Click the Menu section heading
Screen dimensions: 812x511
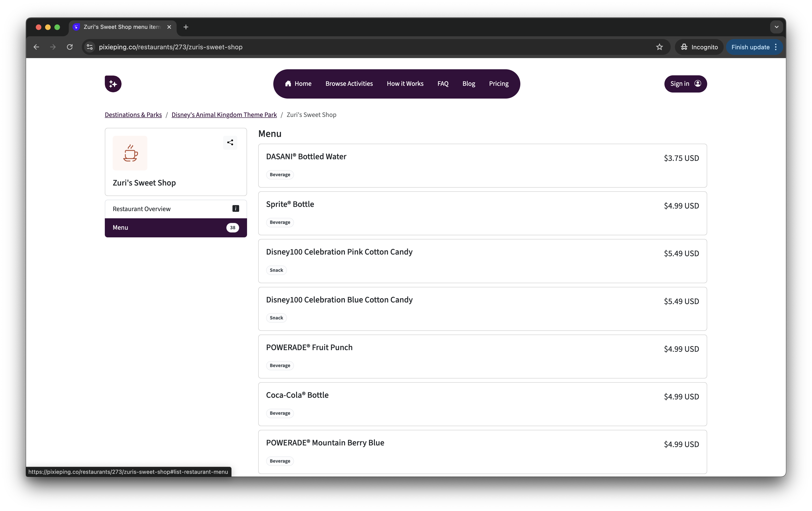[270, 134]
